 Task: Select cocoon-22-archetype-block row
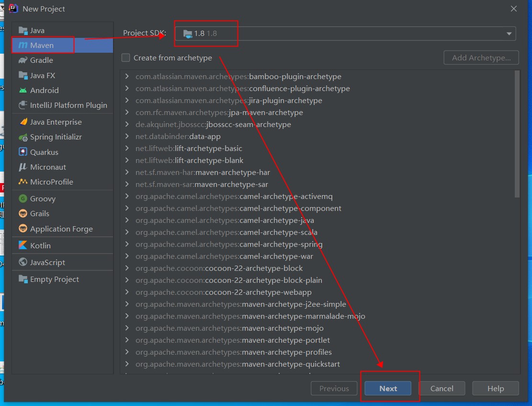pos(318,268)
